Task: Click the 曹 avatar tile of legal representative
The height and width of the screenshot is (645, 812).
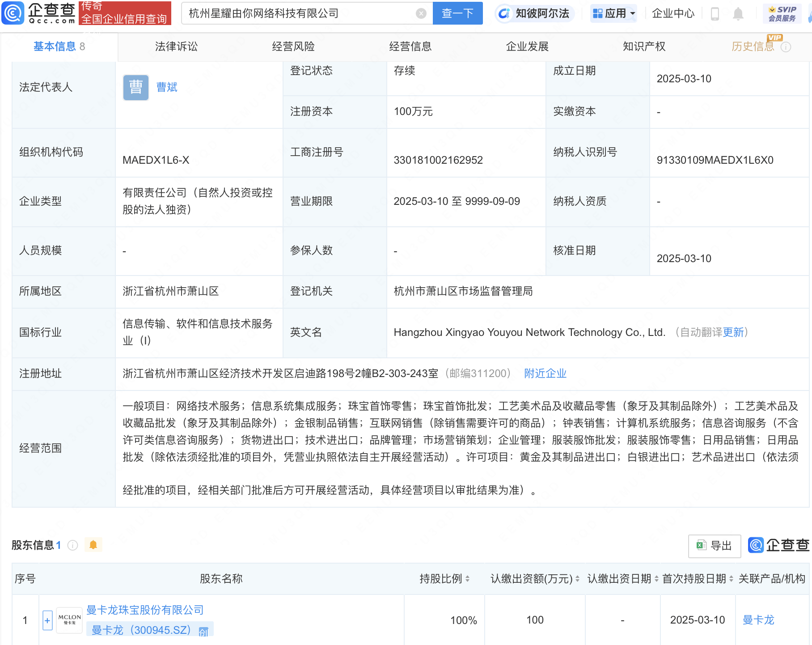Action: pos(136,88)
